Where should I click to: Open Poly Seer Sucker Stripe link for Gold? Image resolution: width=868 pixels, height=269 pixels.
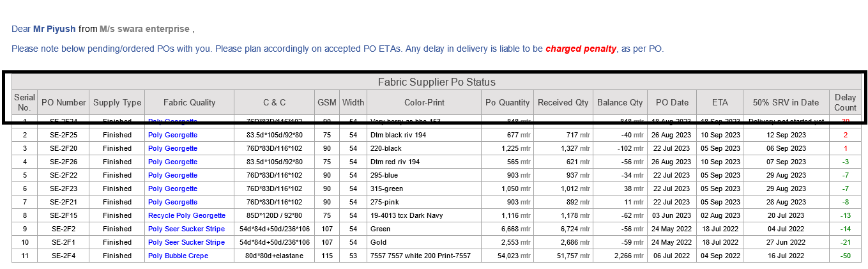pos(187,242)
